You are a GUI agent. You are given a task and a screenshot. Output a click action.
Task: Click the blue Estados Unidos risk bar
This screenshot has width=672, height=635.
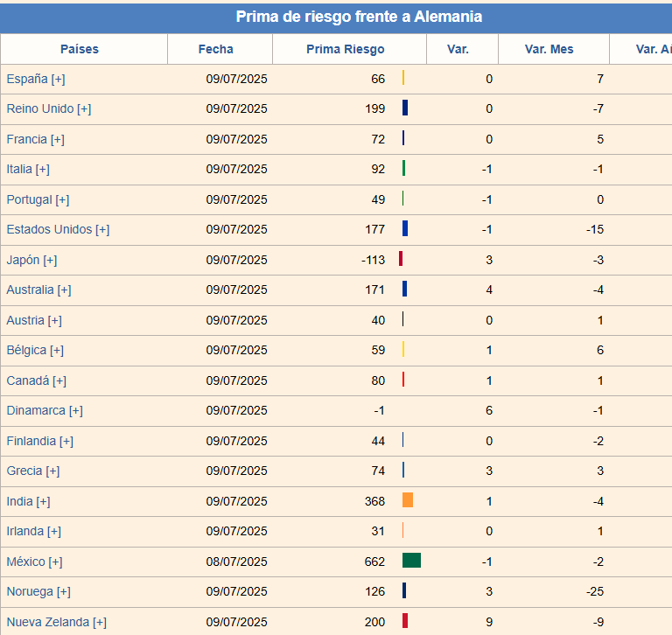[x=405, y=229]
